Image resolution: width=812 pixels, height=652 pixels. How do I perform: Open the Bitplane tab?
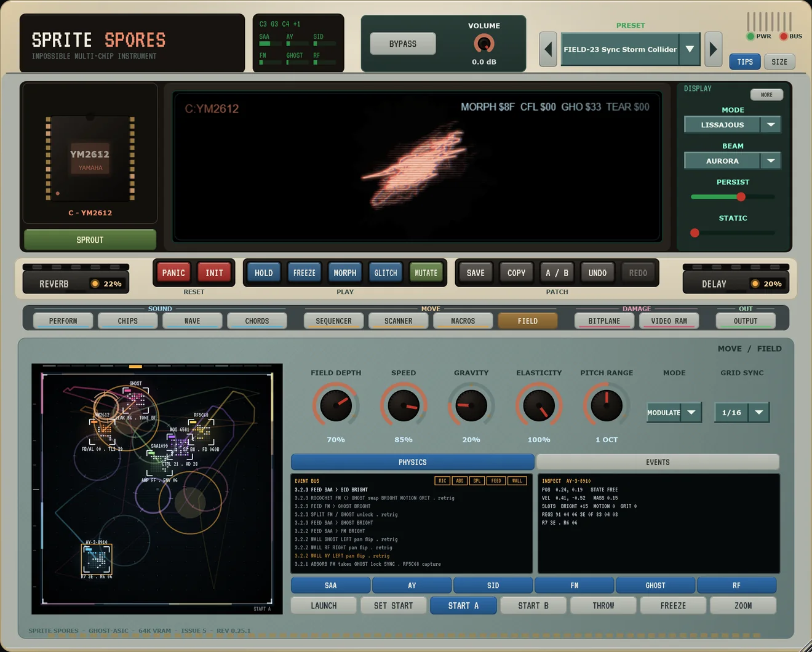[604, 321]
